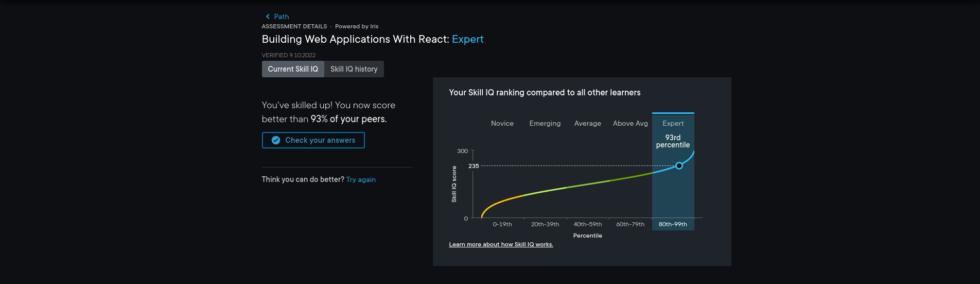Switch to Skill IQ history tab
This screenshot has height=284, width=980.
click(354, 69)
